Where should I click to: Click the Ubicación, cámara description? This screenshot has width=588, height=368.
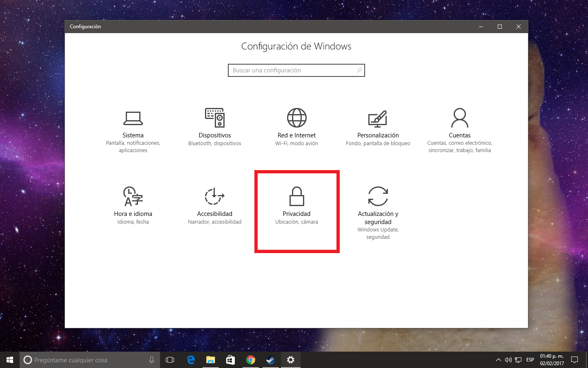tap(297, 222)
